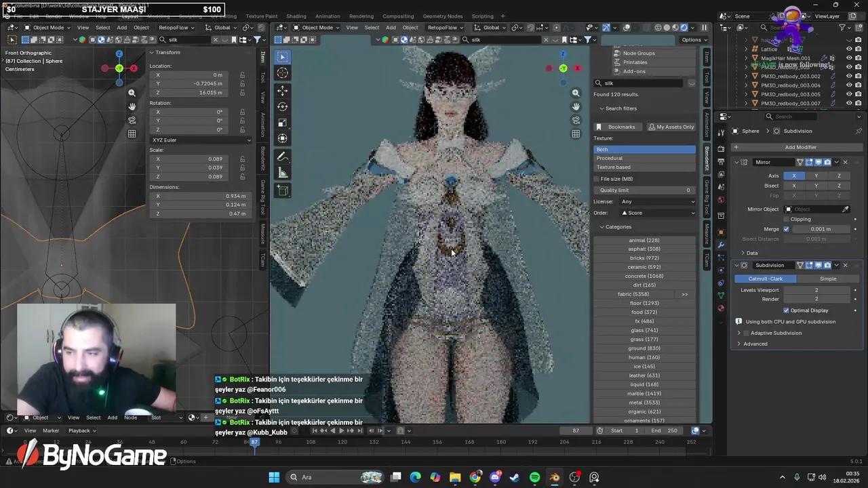Image resolution: width=868 pixels, height=488 pixels.
Task: Enable the File size (MB) filter checkbox
Action: 597,179
